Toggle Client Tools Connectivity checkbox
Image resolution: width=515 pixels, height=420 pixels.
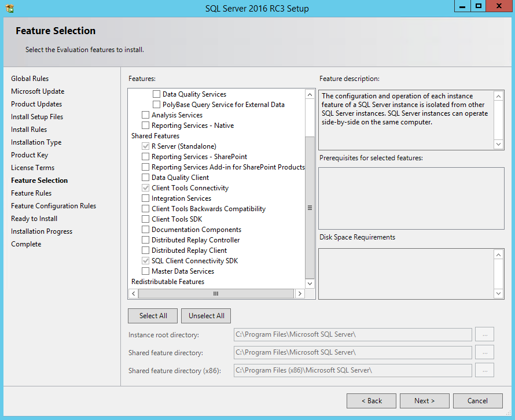145,188
